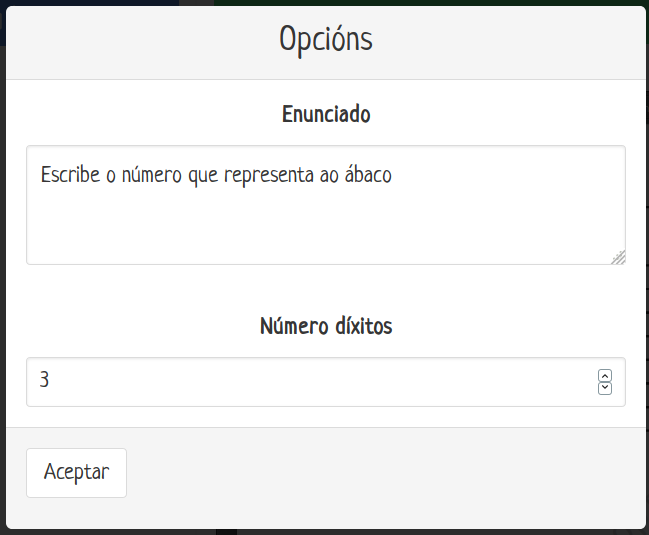Click the increment arrow of Número díxitos
Screen dimensions: 649x535
604,376
